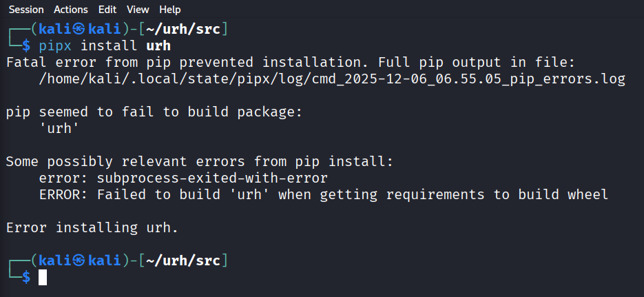Screen dimensions: 644x297
Task: Open the Actions menu
Action: (72, 10)
